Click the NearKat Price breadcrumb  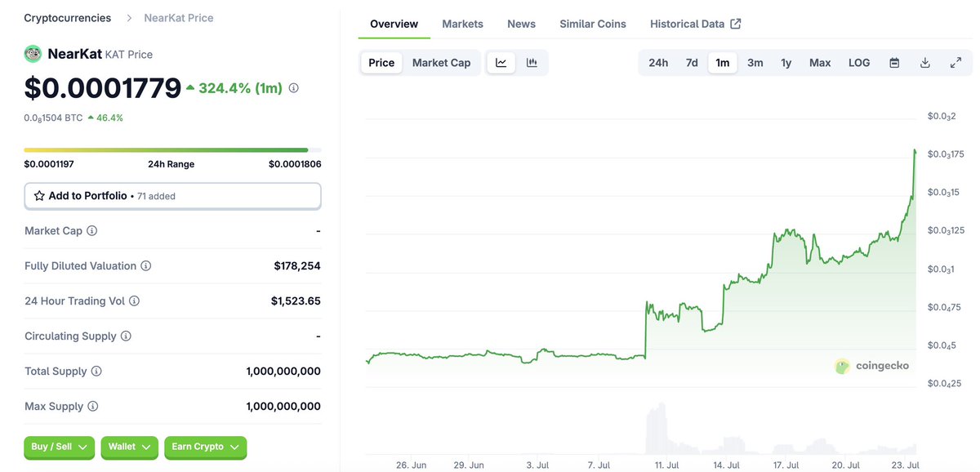(179, 18)
